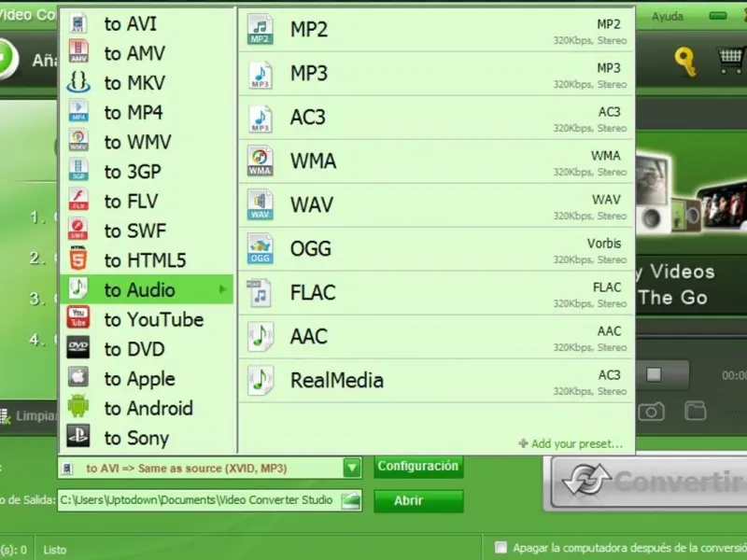Viewport: 747px width, 560px height.
Task: Click the FLAC file icon
Action: coord(261,292)
